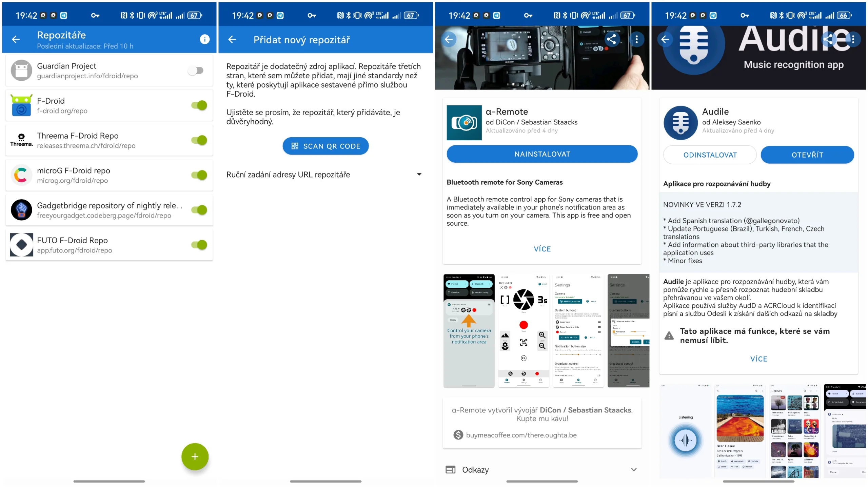
Task: Open buymeacoffee.com/there.oughta.be link
Action: pyautogui.click(x=521, y=435)
